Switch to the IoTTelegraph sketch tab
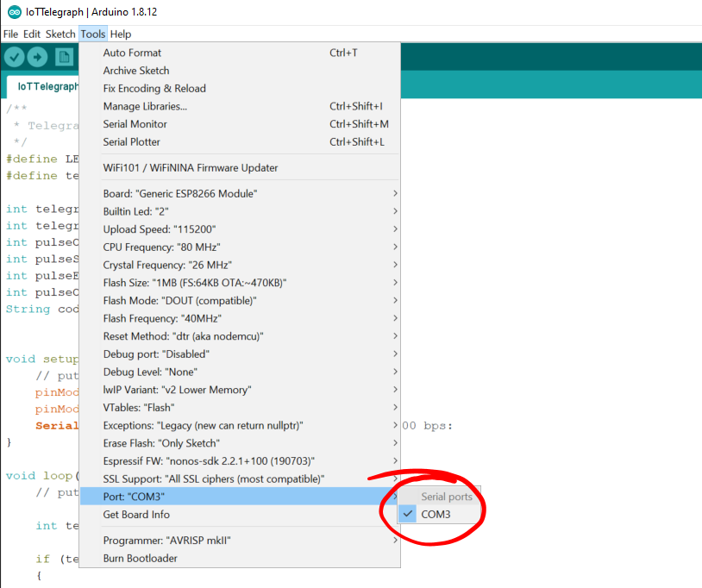702x588 pixels. (48, 86)
